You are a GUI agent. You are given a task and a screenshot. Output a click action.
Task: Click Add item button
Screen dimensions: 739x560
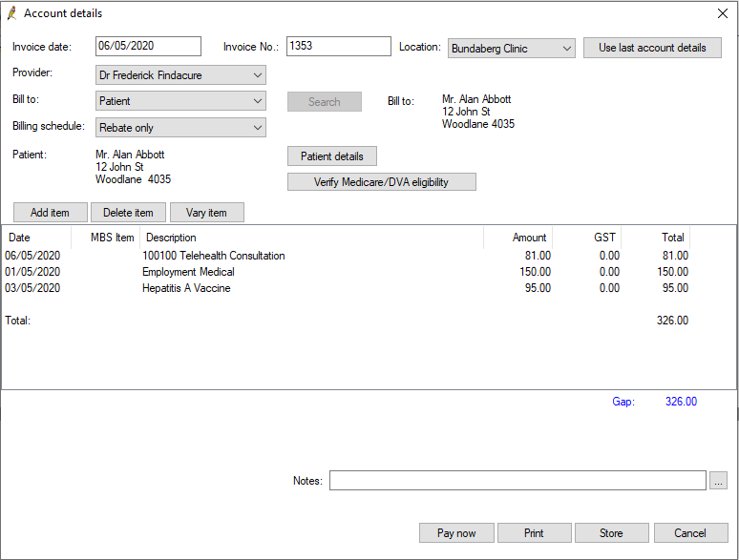50,213
